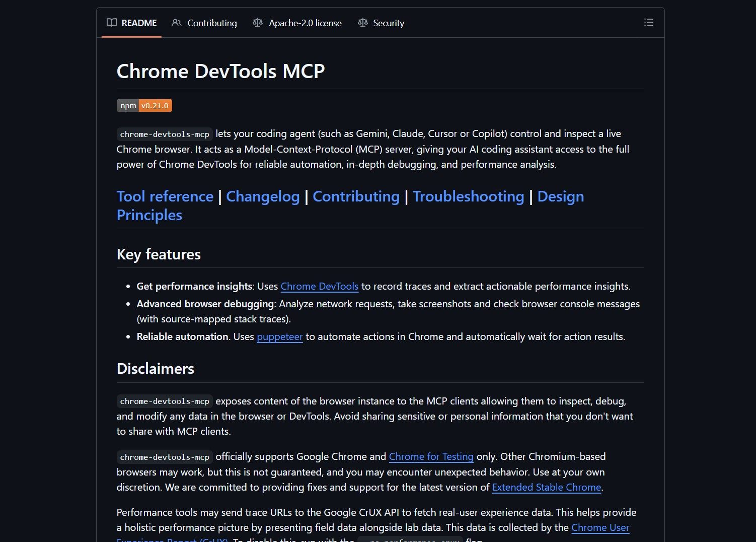Follow the Chrome DevTools link
756x542 pixels.
click(x=320, y=286)
